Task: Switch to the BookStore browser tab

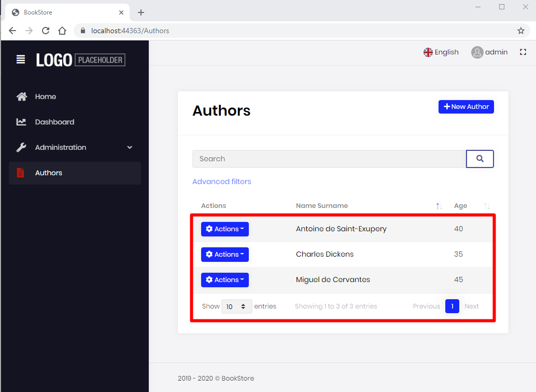Action: (67, 12)
